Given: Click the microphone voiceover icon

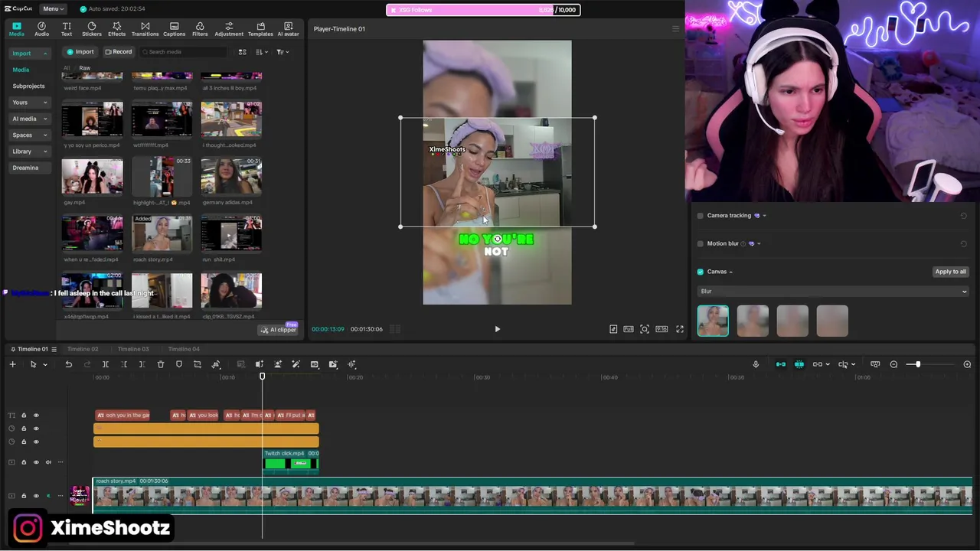Looking at the screenshot, I should [x=756, y=364].
